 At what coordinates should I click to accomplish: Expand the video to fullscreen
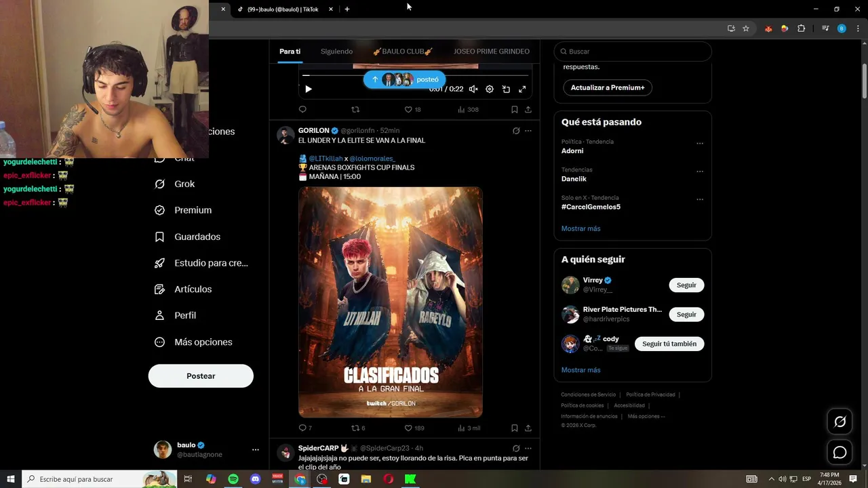point(522,89)
